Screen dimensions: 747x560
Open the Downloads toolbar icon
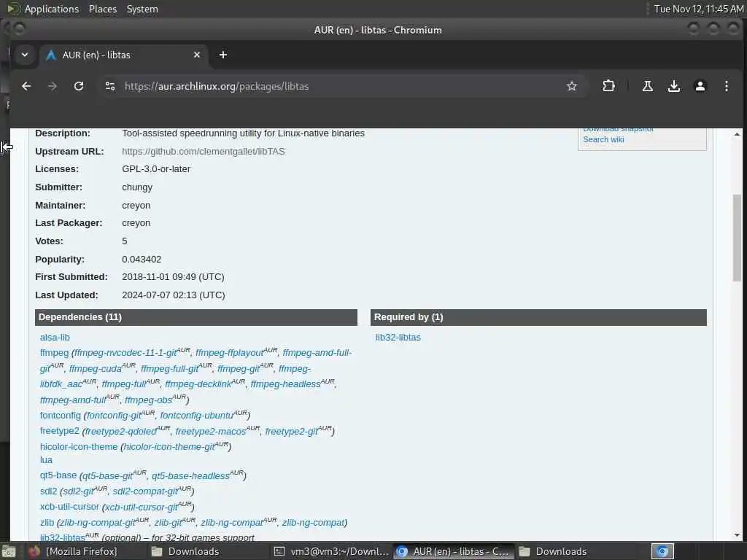673,86
